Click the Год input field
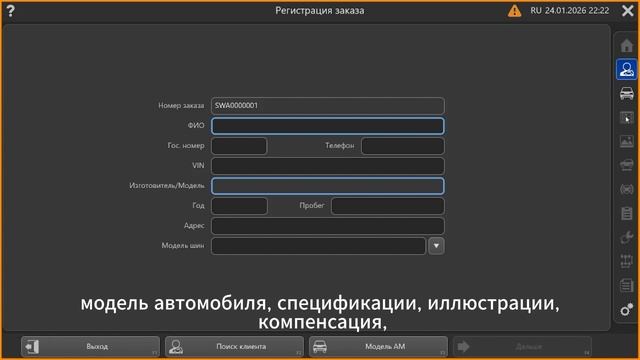 tap(239, 206)
